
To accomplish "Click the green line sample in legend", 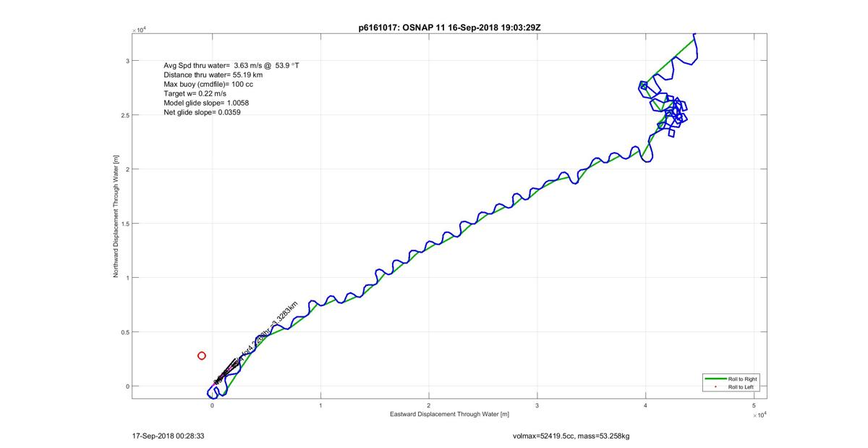I will (x=715, y=379).
